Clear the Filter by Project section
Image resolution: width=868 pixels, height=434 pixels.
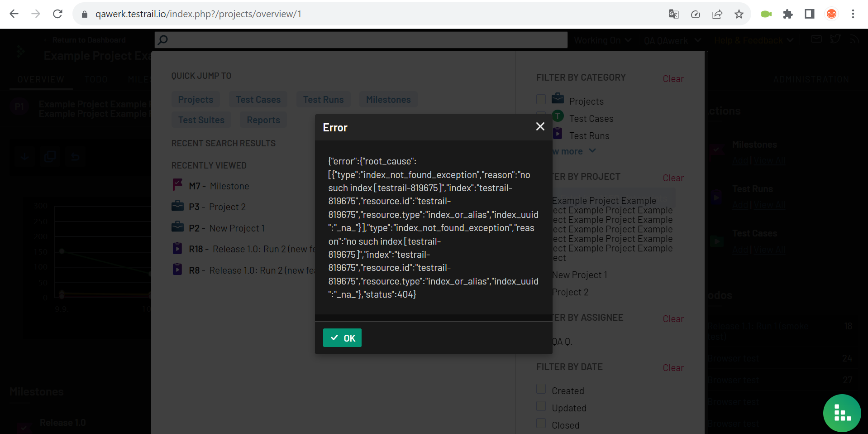tap(673, 178)
